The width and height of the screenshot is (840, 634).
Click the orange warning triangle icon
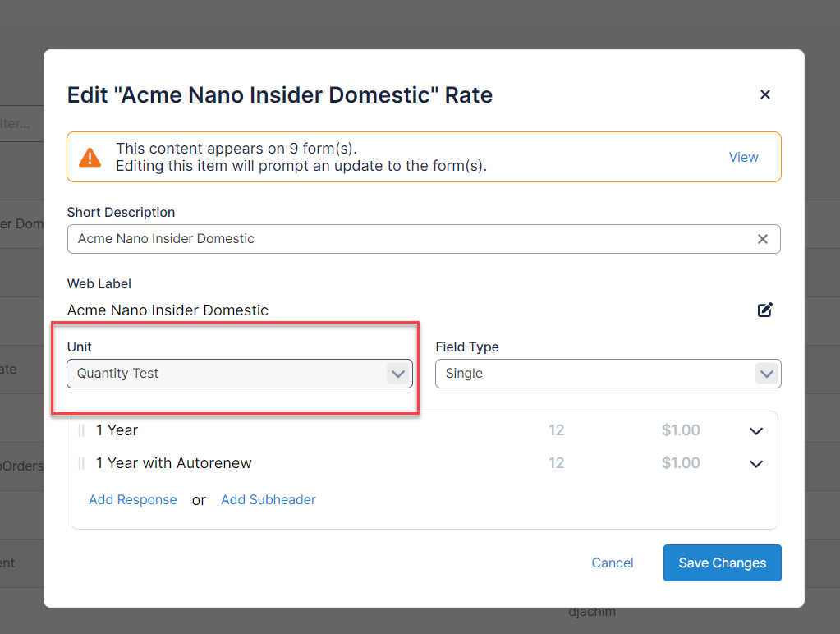(90, 157)
